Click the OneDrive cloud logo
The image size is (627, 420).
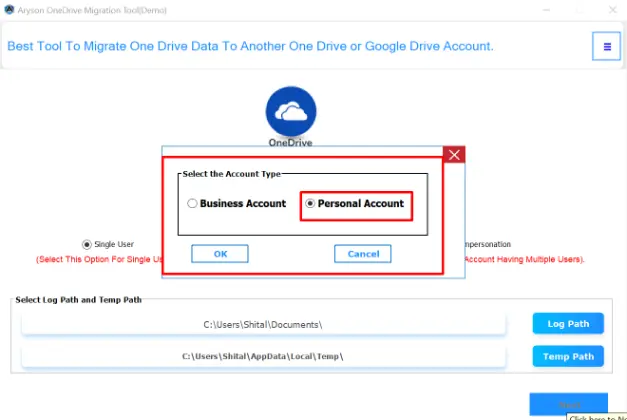coord(291,112)
